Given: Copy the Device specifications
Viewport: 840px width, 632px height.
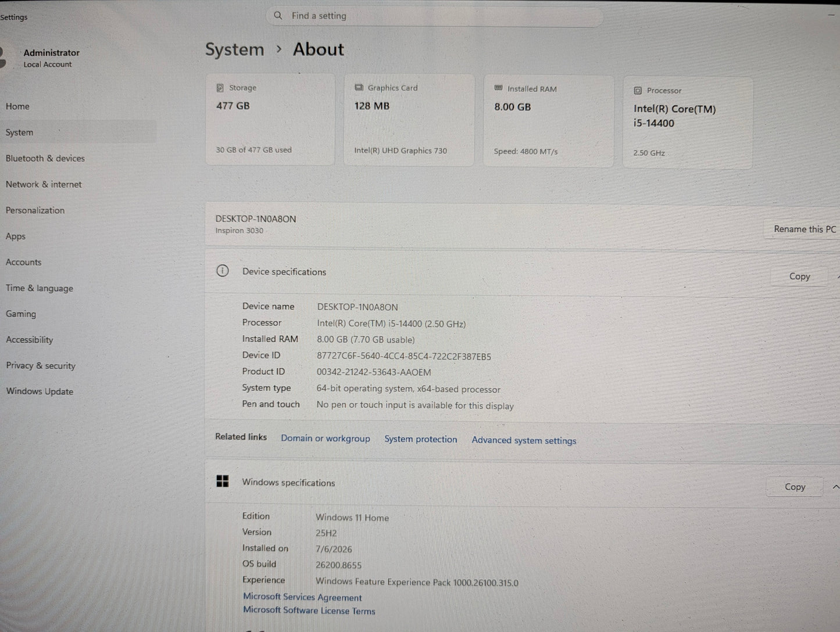Looking at the screenshot, I should point(799,276).
